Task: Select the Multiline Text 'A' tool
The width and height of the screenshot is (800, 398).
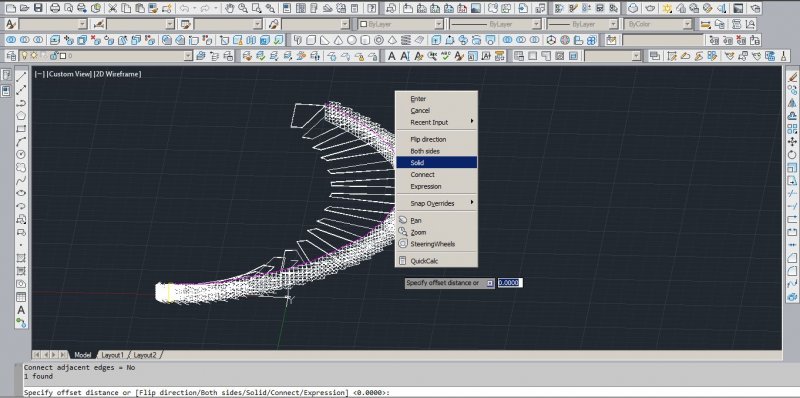Action: [x=21, y=310]
